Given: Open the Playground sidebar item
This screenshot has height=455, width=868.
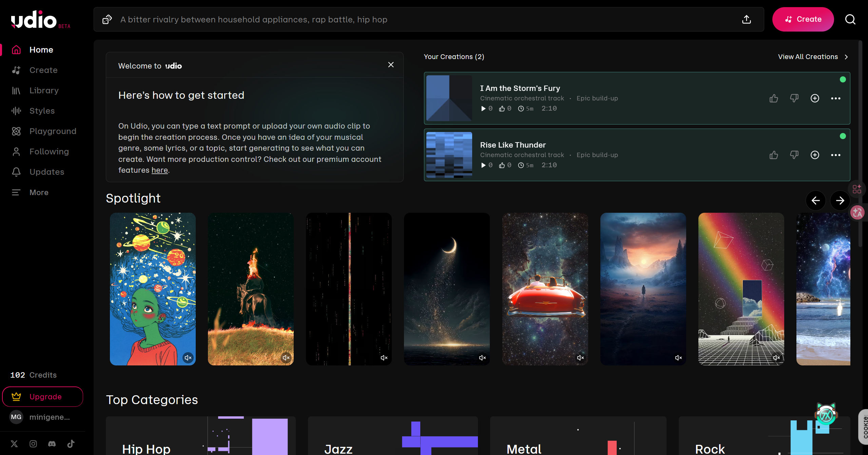Looking at the screenshot, I should pyautogui.click(x=53, y=131).
